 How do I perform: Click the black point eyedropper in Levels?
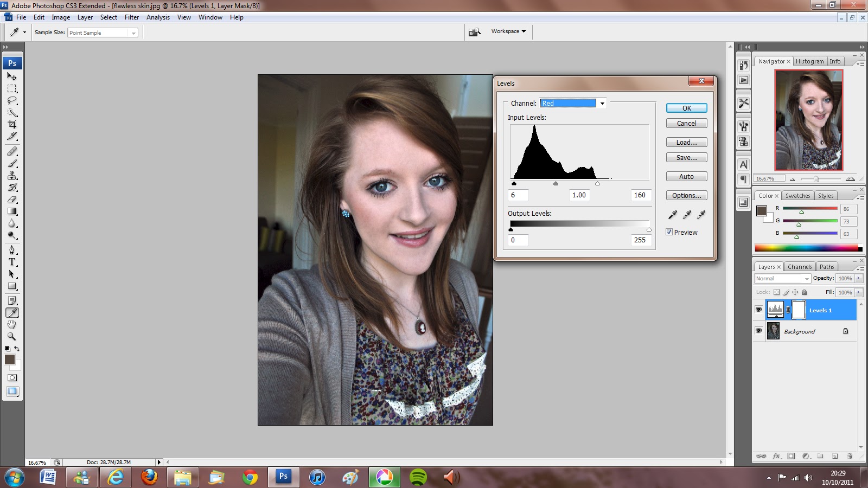pos(673,215)
